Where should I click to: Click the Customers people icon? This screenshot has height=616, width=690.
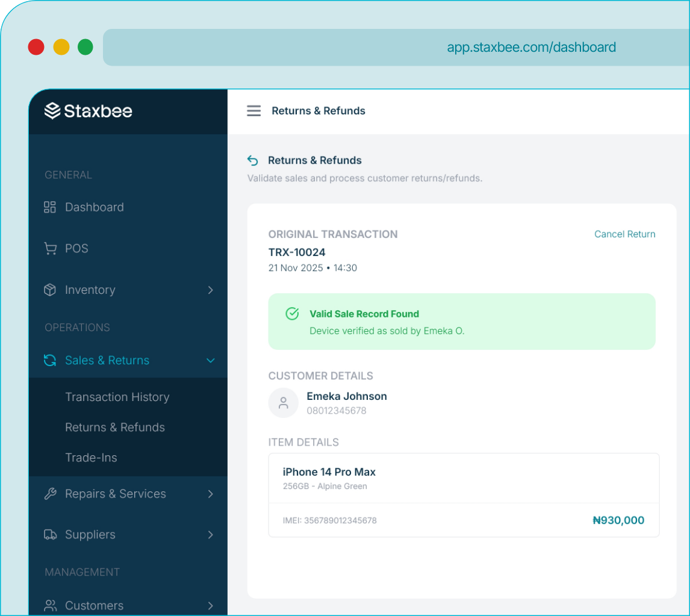tap(51, 605)
